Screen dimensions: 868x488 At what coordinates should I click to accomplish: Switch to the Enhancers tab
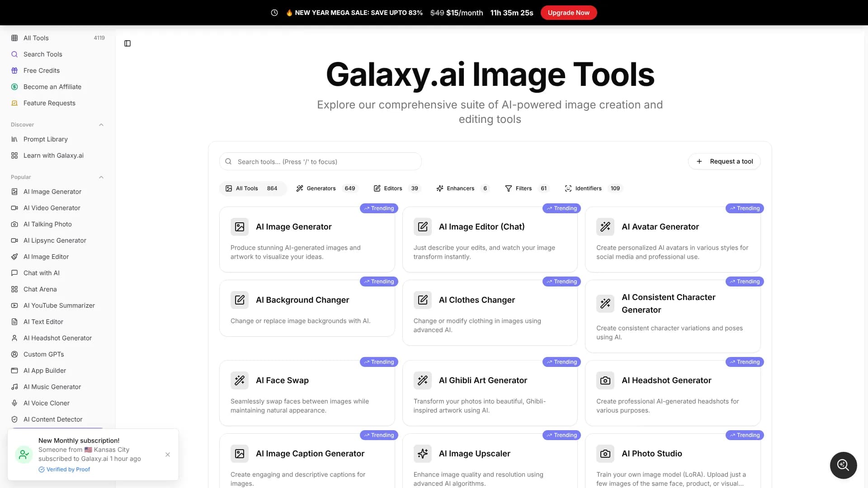pyautogui.click(x=462, y=188)
